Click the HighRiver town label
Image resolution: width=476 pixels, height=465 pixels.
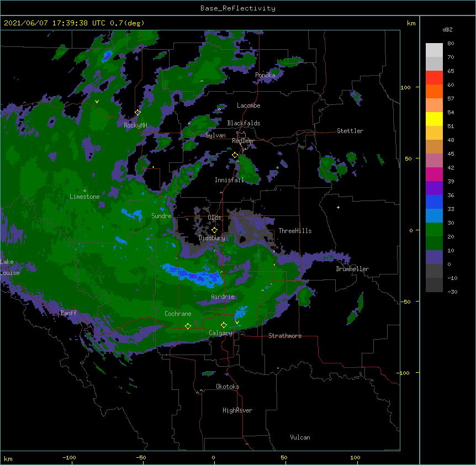click(237, 410)
